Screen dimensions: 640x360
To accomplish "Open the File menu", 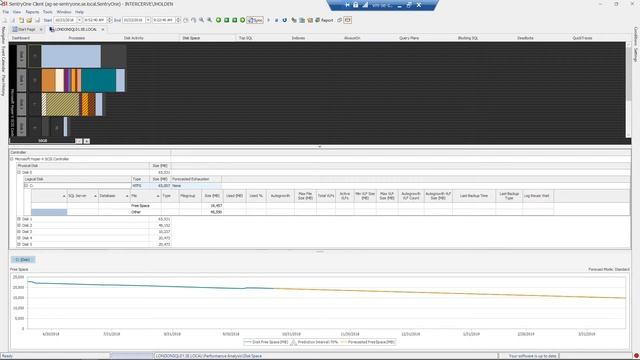I will click(x=6, y=12).
